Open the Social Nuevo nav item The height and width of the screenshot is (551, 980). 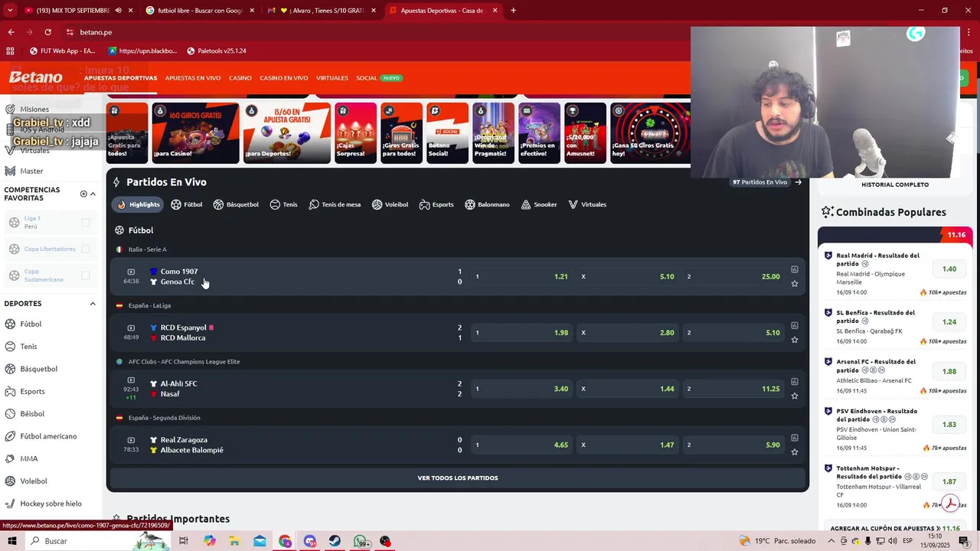point(378,78)
